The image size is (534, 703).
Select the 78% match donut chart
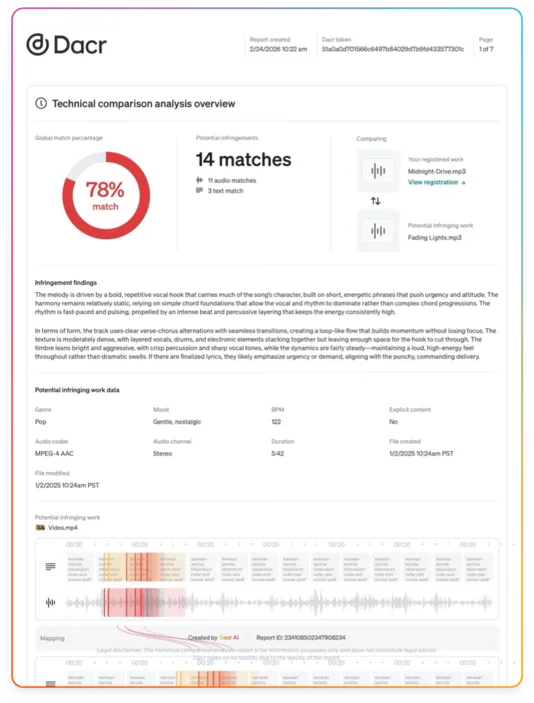click(x=106, y=195)
